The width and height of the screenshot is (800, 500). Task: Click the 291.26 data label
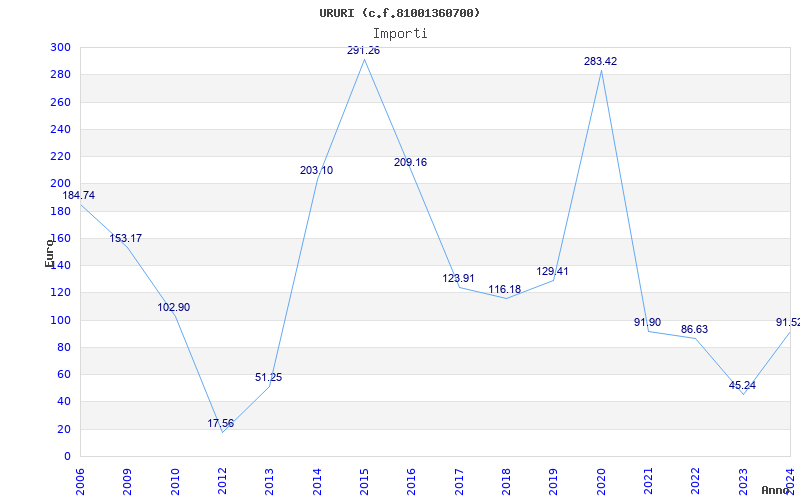[363, 51]
